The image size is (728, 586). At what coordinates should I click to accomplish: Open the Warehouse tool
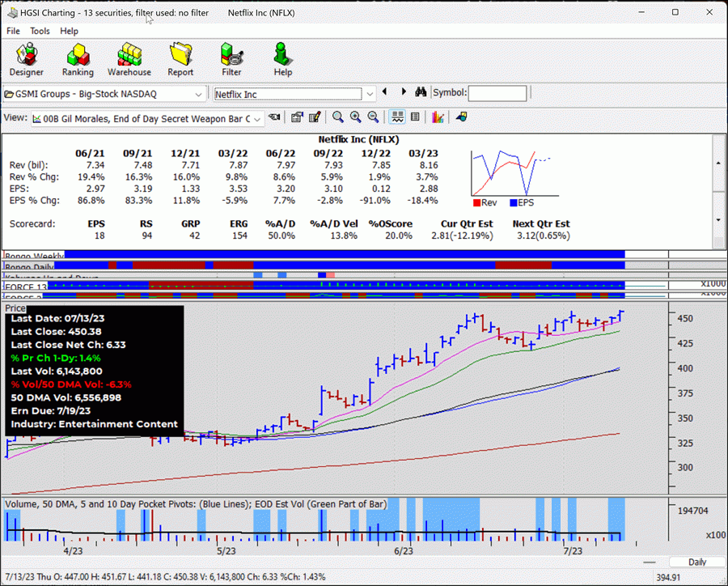pyautogui.click(x=129, y=60)
